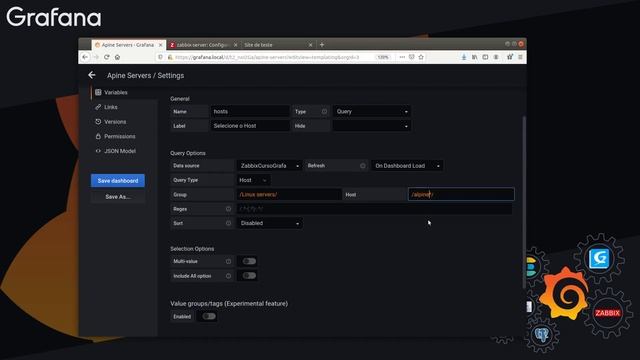The width and height of the screenshot is (640, 360).
Task: Open the browser library icon
Action: pos(474,57)
